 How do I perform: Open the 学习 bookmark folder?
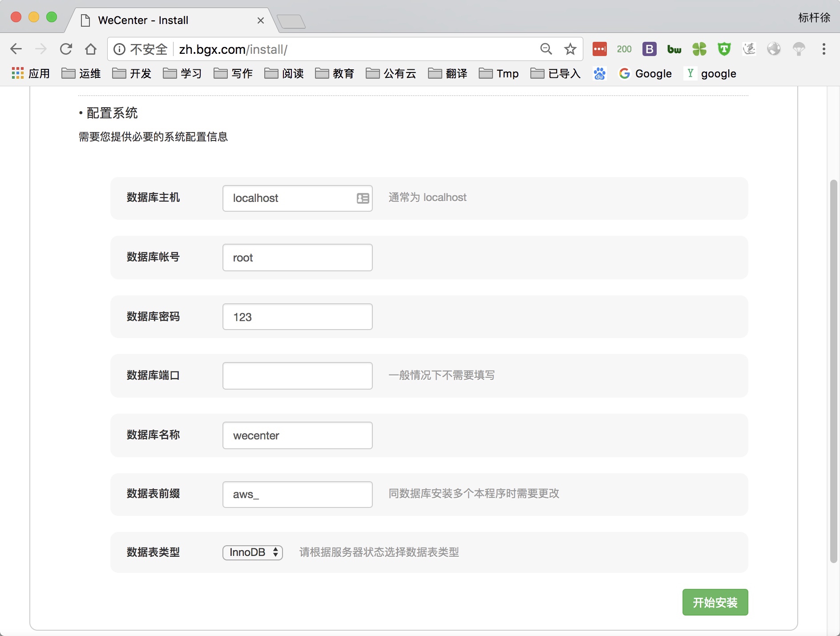pos(182,73)
